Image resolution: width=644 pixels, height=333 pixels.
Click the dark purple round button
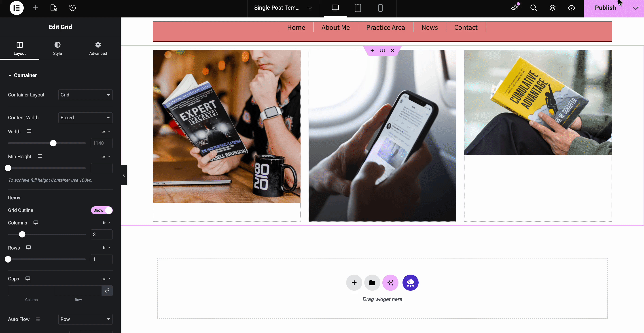coord(411,283)
